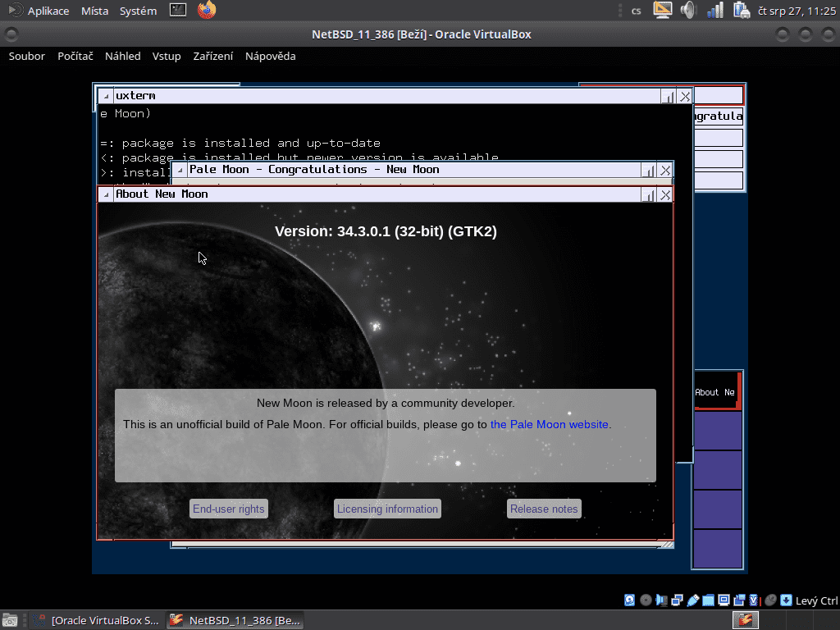This screenshot has height=630, width=840.
Task: Close the About New Moon dialog
Action: [x=665, y=195]
